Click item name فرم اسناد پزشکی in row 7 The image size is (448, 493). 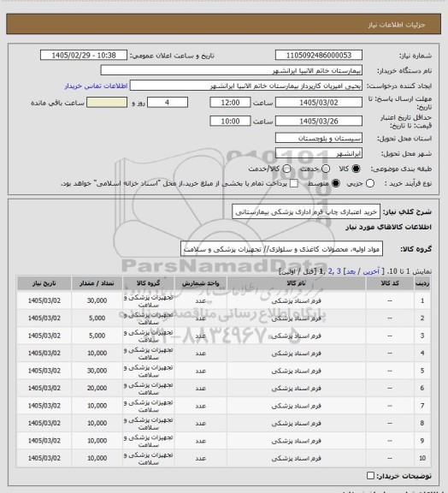[x=297, y=406]
